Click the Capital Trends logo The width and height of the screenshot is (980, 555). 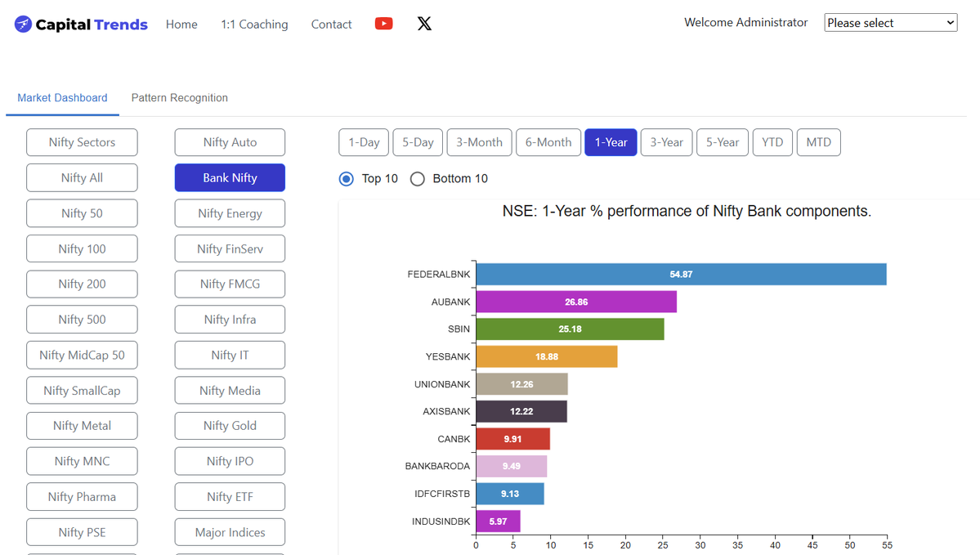point(81,25)
